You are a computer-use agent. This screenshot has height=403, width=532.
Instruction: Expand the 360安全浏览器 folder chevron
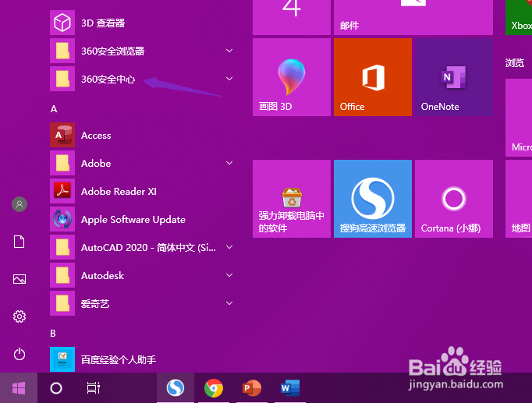click(229, 51)
